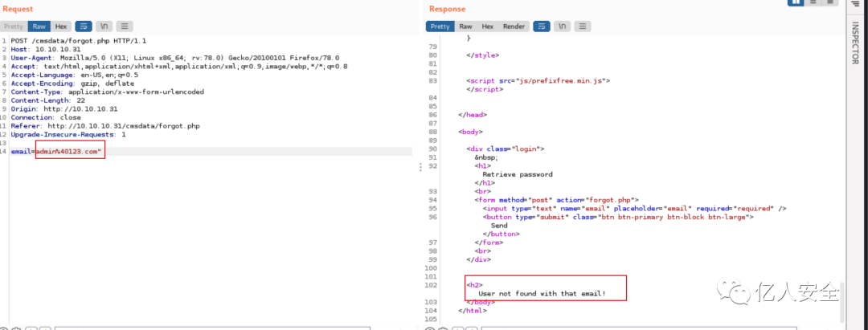Screen dimensions: 868x330
Task: Switch Response view to Raw tab
Action: click(465, 26)
